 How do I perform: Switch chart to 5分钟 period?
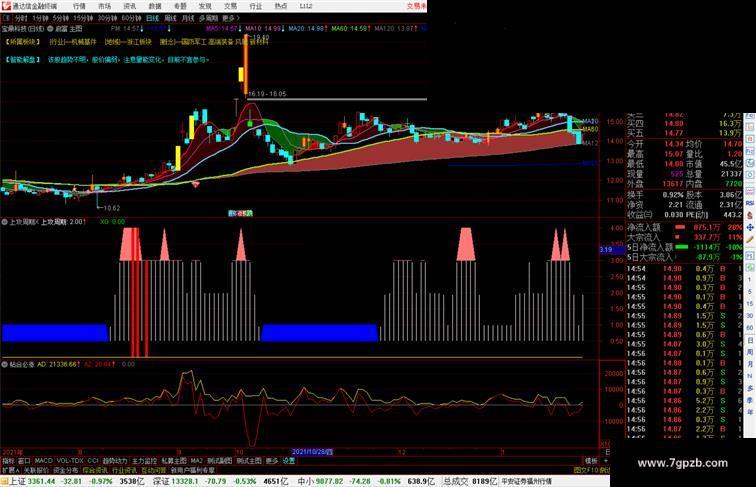click(x=61, y=18)
